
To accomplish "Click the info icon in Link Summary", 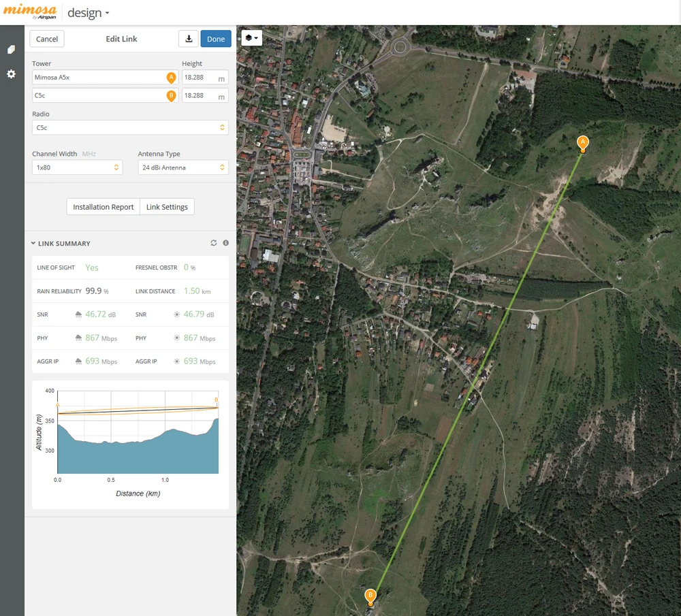I will tap(225, 243).
